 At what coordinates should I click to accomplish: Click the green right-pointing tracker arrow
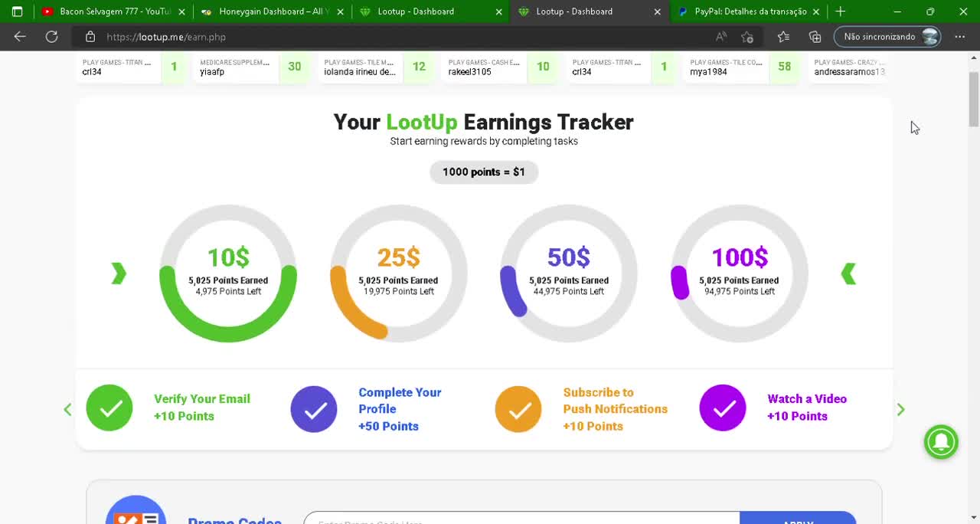point(118,273)
